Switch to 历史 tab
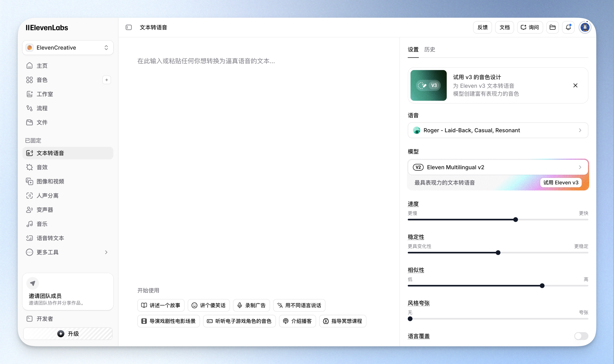 tap(430, 50)
